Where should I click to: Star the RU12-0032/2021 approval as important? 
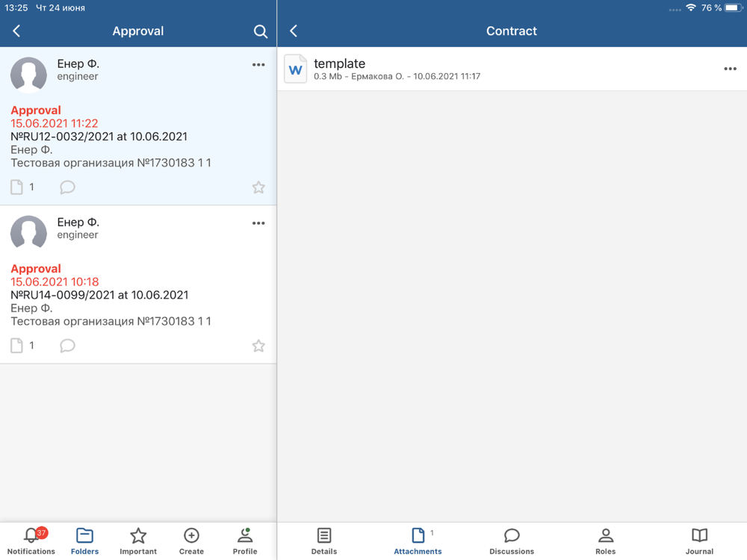[258, 187]
